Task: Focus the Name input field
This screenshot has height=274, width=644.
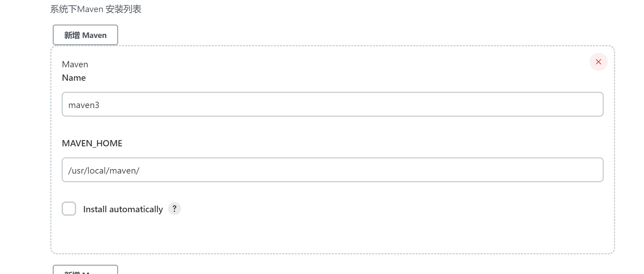Action: 333,104
